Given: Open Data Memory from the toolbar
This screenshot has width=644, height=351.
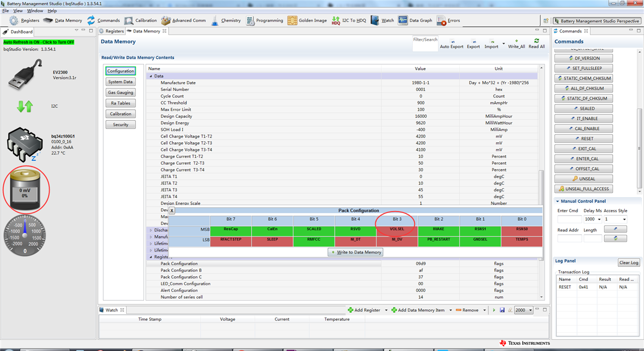Looking at the screenshot, I should (62, 20).
